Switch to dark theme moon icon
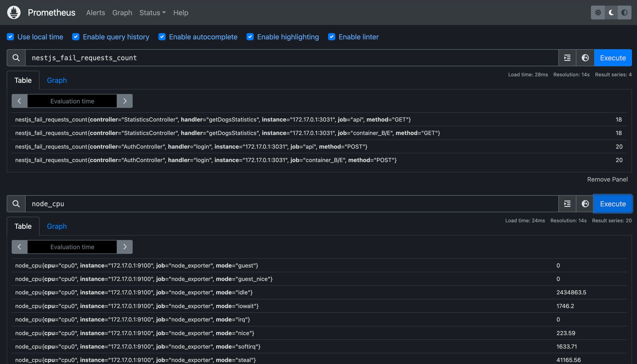The image size is (637, 364). (x=611, y=13)
